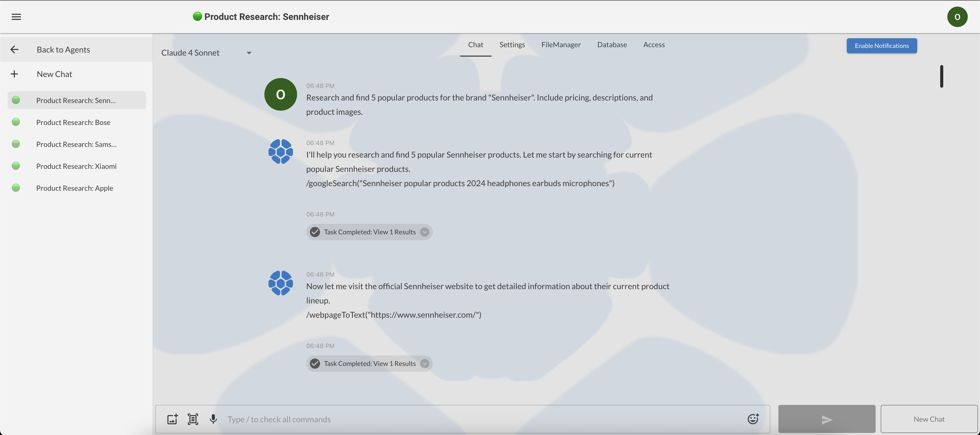Click the screenshot capture icon

193,419
